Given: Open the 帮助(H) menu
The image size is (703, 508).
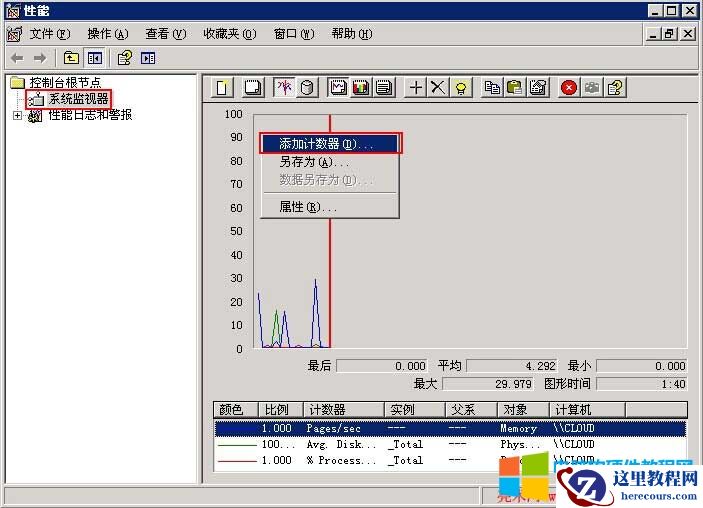Looking at the screenshot, I should (352, 34).
